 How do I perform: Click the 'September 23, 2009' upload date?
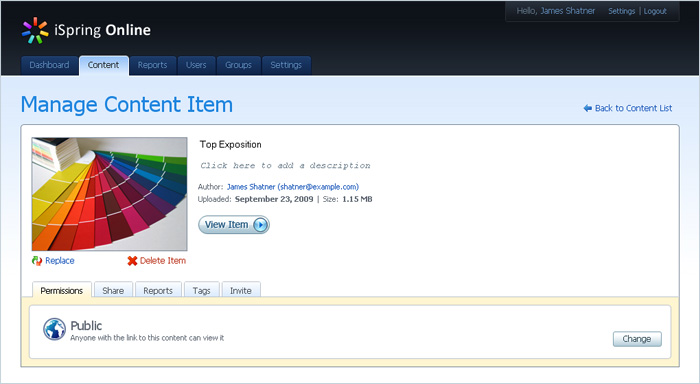[274, 199]
